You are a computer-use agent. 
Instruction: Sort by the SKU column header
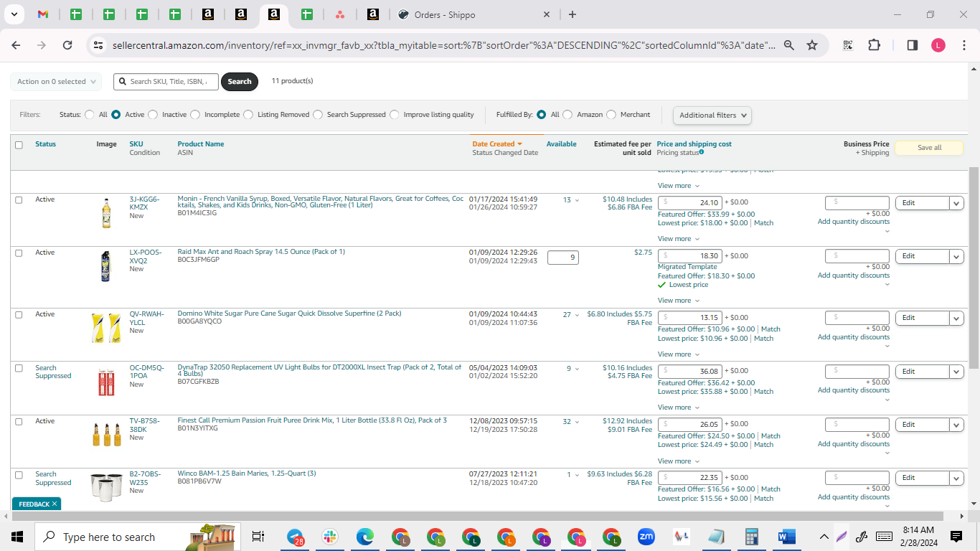[x=136, y=144]
